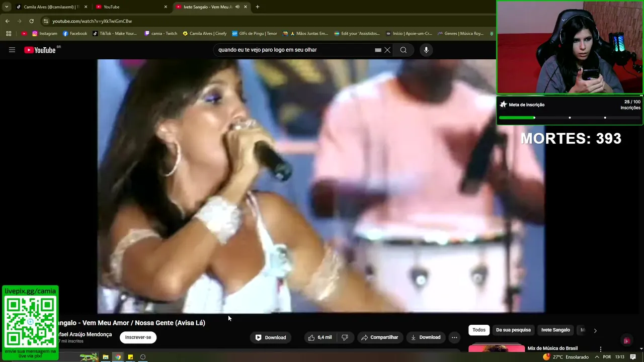644x362 pixels.
Task: Go back with browser back arrow
Action: tap(8, 21)
